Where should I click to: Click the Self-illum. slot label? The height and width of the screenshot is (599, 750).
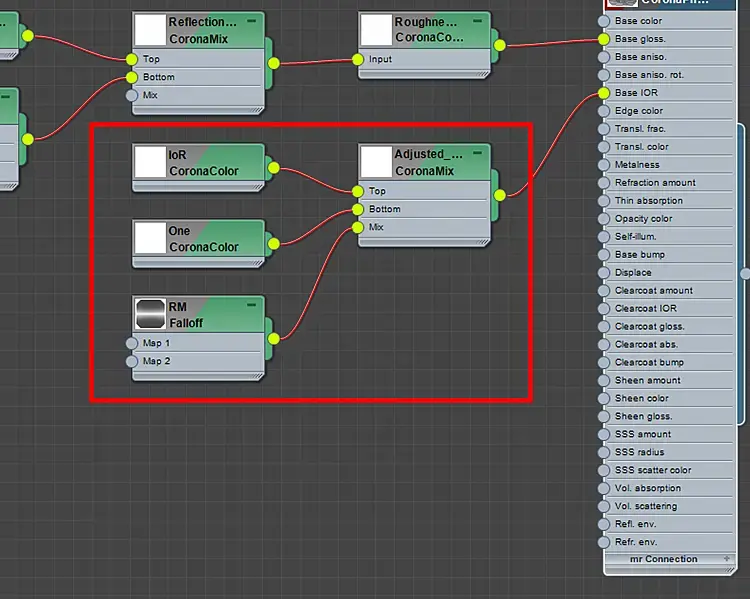[635, 237]
